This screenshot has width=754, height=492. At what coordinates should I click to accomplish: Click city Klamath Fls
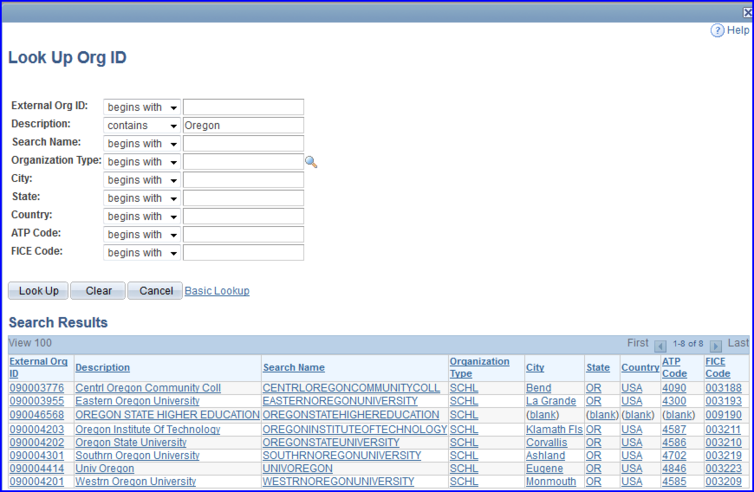coord(554,429)
